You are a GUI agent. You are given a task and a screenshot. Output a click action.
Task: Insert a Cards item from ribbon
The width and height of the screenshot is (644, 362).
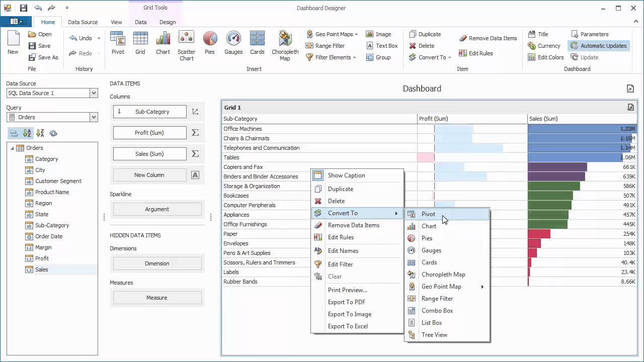(x=257, y=43)
